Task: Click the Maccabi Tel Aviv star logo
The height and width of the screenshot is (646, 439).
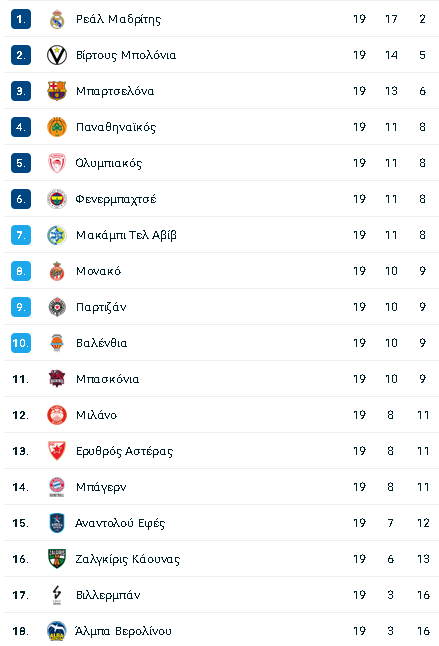Action: tap(57, 235)
